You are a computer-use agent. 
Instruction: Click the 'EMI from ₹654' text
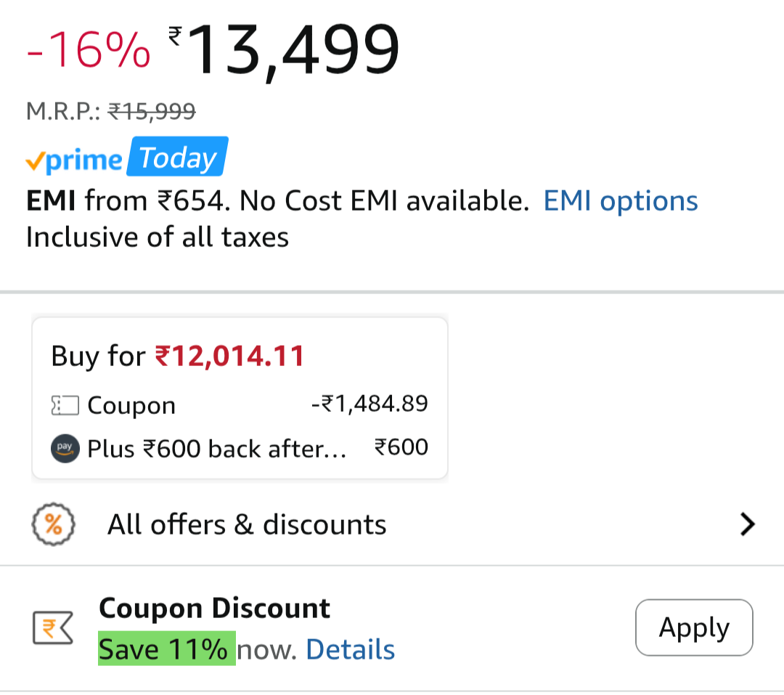point(123,201)
